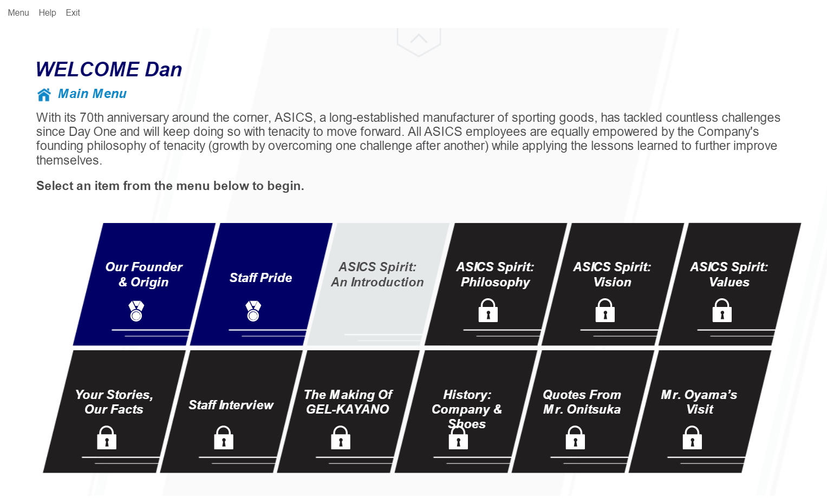This screenshot has width=827, height=504.
Task: Click lock icon on ASICS Spirit: Values
Action: (722, 311)
